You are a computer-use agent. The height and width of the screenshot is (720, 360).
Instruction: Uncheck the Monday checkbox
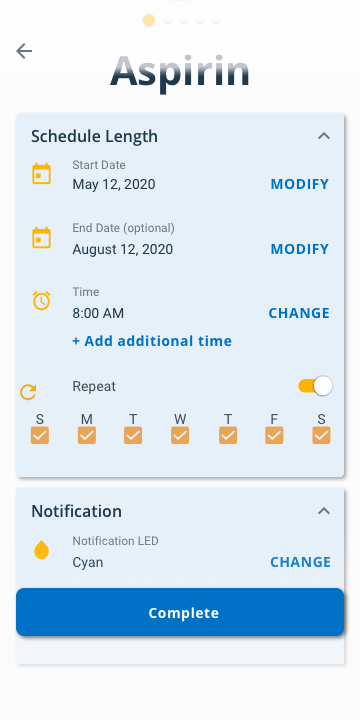87,435
